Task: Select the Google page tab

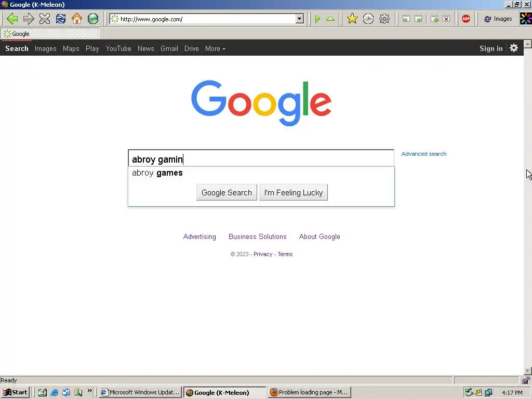Action: click(50, 34)
